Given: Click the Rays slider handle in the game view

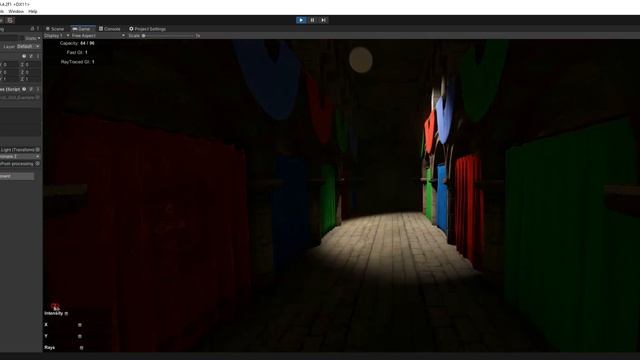Looking at the screenshot, I should [x=81, y=348].
